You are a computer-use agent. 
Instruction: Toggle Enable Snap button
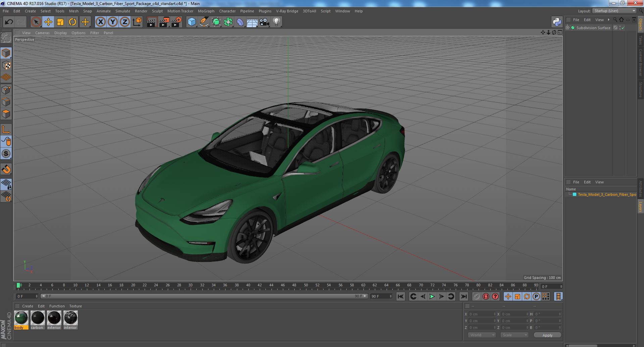6,170
